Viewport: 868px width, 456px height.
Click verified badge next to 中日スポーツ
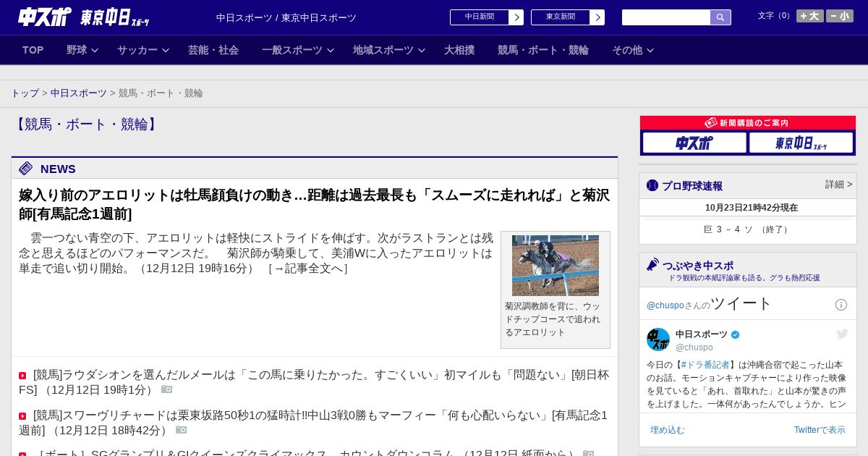pos(736,334)
